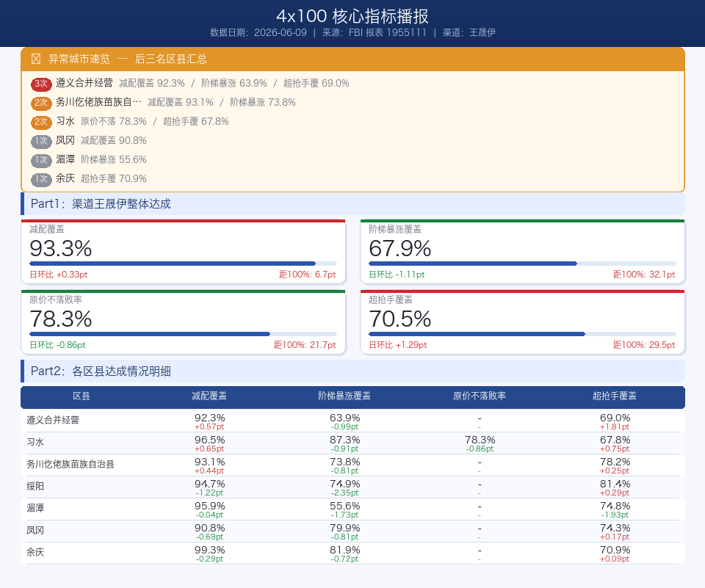Image resolution: width=705 pixels, height=588 pixels.
Task: Click the Part1 渠道王晟伊整体达成 section heading
Action: click(101, 204)
